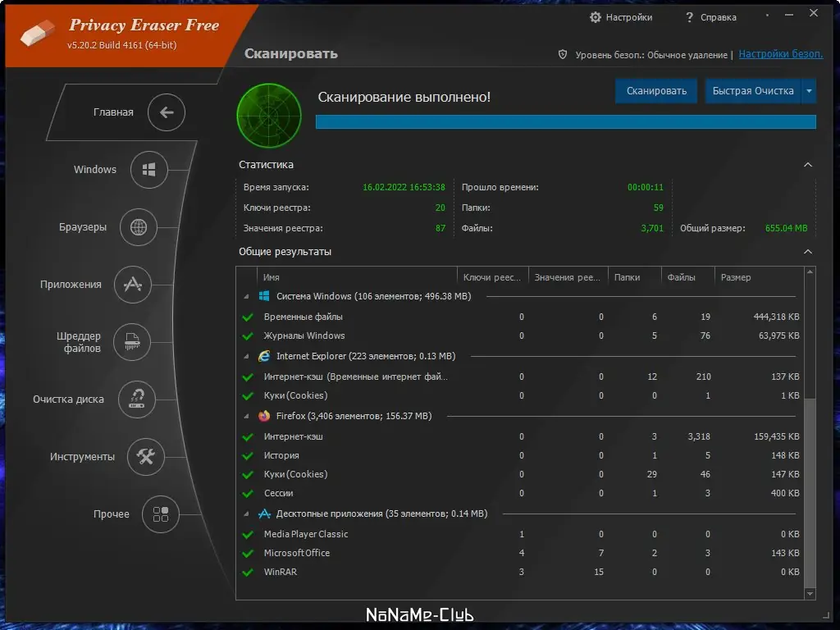Click the Windows logo in Система Windows group
Viewport: 840px width, 630px height.
(x=264, y=295)
